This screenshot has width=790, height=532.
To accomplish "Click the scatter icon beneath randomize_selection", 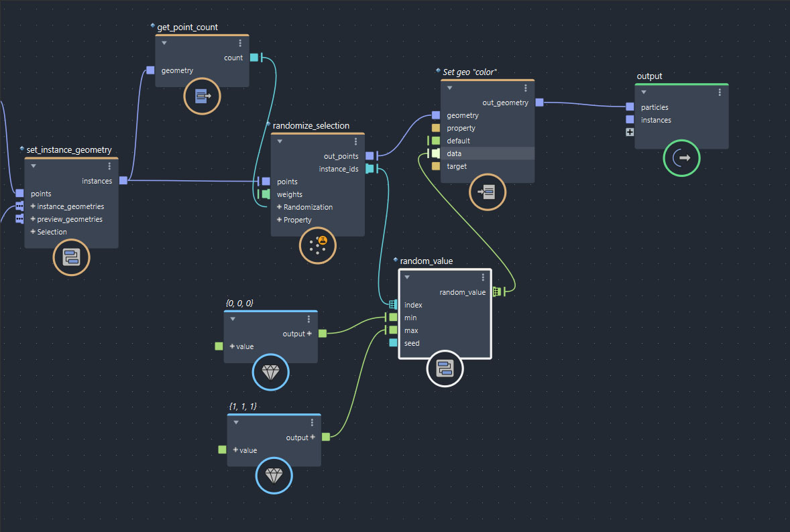I will tap(317, 245).
